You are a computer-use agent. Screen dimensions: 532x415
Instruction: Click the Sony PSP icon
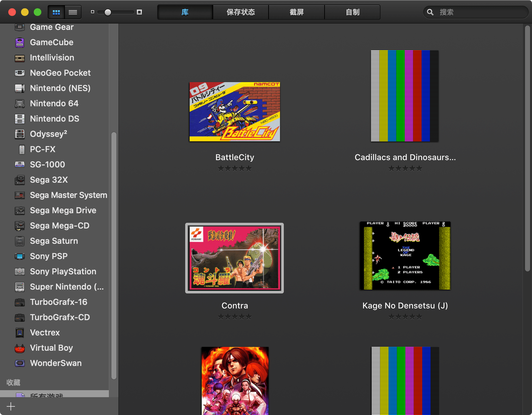tap(20, 256)
